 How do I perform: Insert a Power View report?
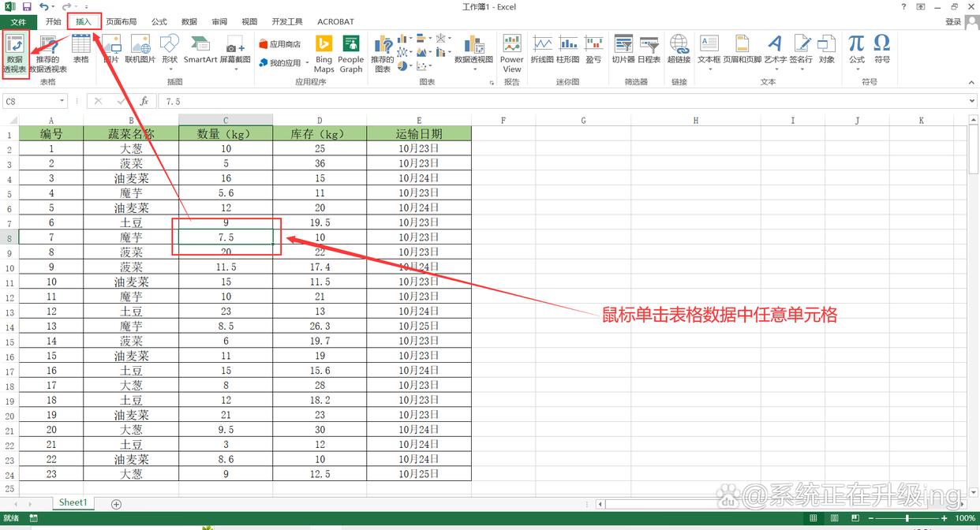click(512, 54)
